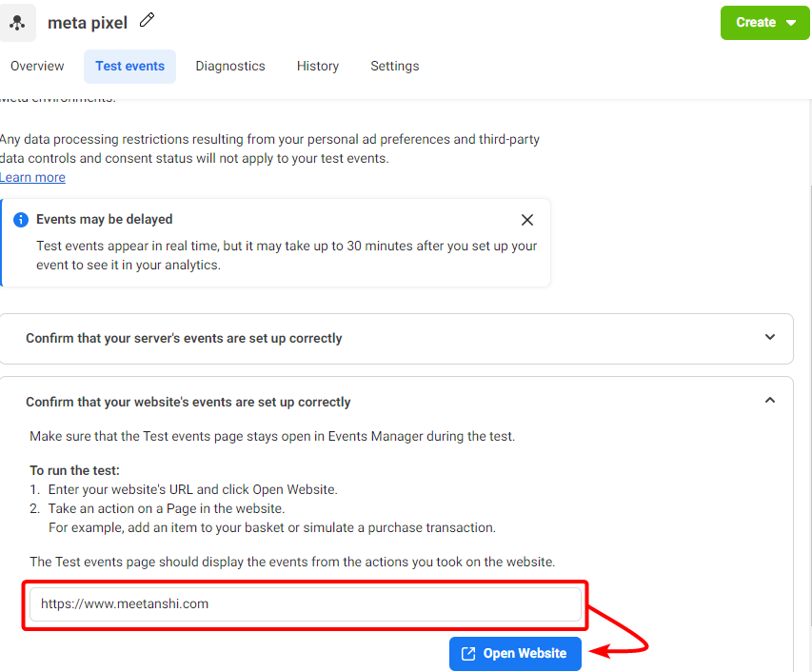Select the Test events tab
The image size is (812, 672).
tap(130, 67)
